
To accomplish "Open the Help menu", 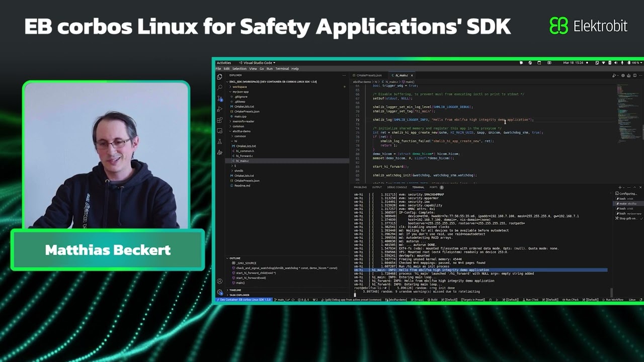I will (295, 69).
